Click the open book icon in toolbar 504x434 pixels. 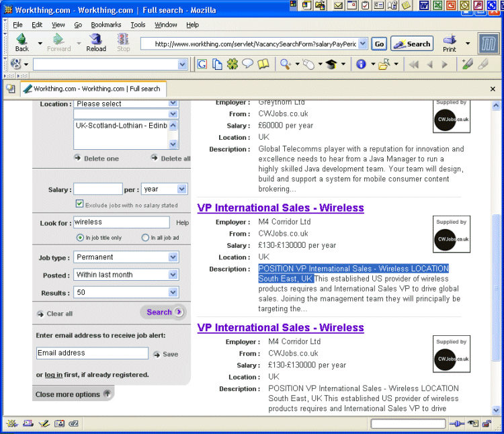(x=263, y=64)
